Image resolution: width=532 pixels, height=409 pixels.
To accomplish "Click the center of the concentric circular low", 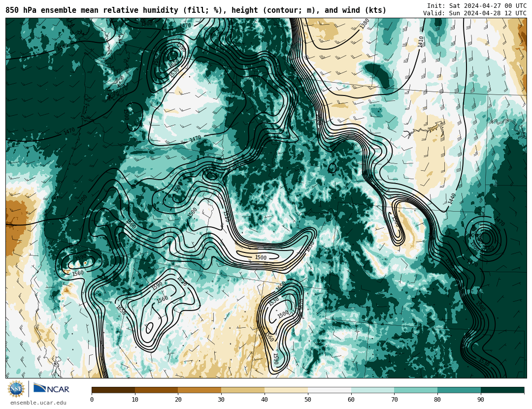I will point(486,238).
